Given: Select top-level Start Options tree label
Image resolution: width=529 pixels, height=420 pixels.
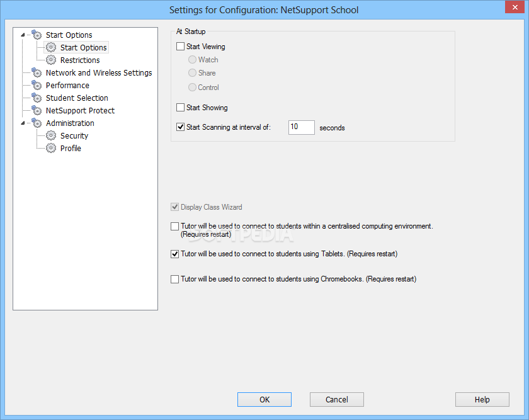Looking at the screenshot, I should tap(69, 35).
